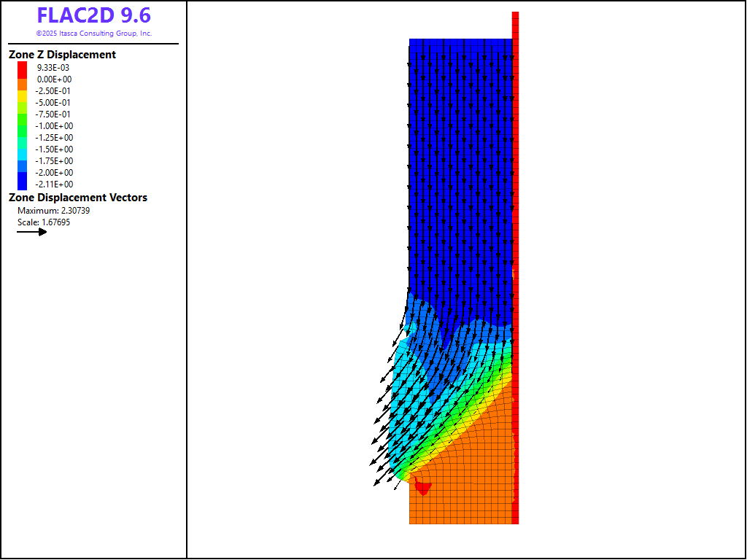
Task: Select the Zone Z Displacement legend heading
Action: pos(62,55)
